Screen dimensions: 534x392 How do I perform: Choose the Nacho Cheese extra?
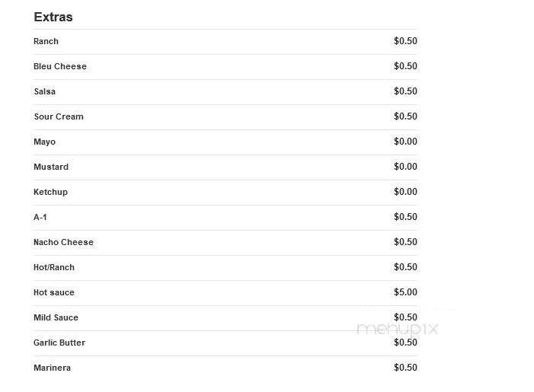coord(63,242)
